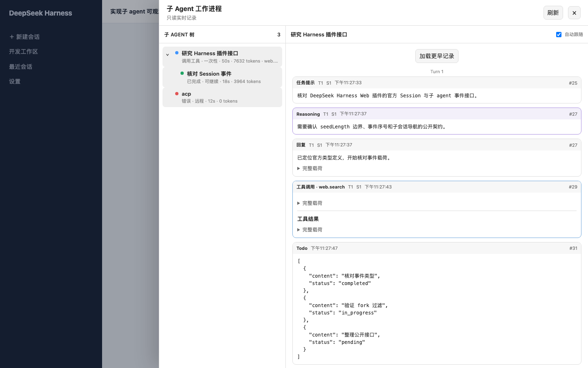The image size is (588, 368).
Task: Click record number #31 on Todo card
Action: [573, 248]
